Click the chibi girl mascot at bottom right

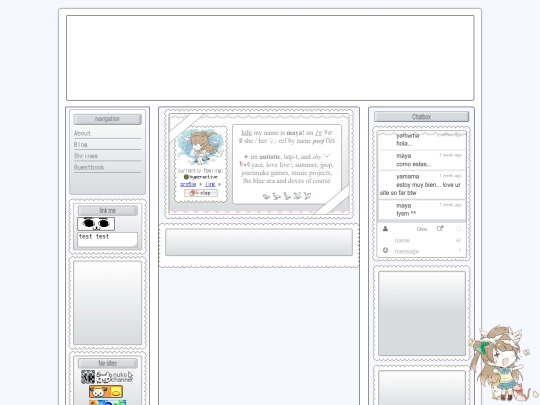coord(500,363)
